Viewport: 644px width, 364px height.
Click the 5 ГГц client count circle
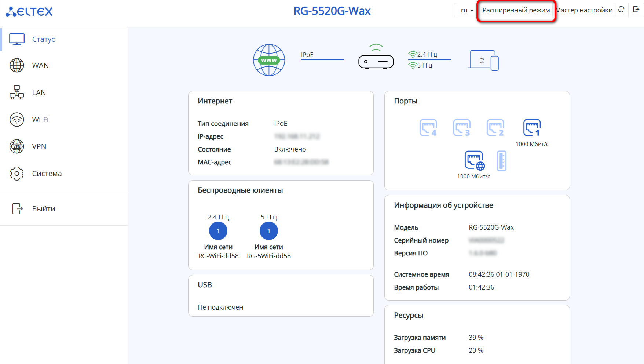coord(269,231)
